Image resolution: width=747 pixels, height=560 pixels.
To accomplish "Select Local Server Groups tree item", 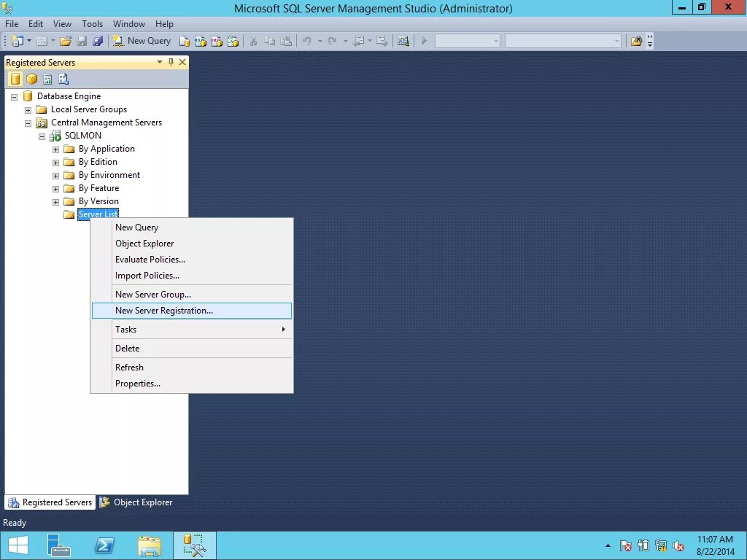I will coord(89,109).
